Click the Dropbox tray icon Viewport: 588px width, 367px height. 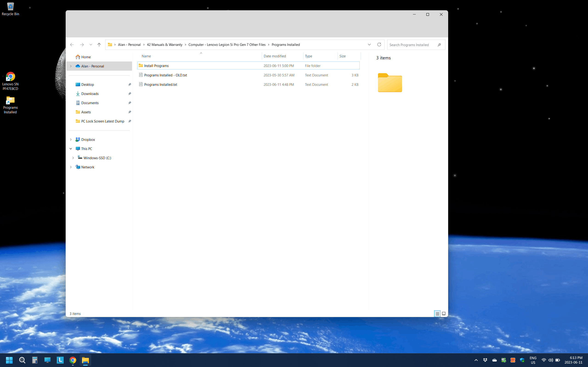[485, 360]
